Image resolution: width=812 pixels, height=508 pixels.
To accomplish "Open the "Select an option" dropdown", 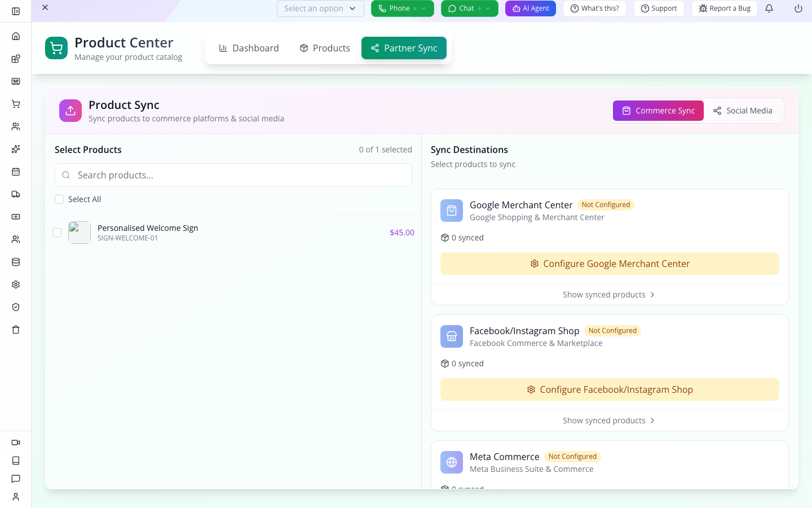I will (x=320, y=8).
